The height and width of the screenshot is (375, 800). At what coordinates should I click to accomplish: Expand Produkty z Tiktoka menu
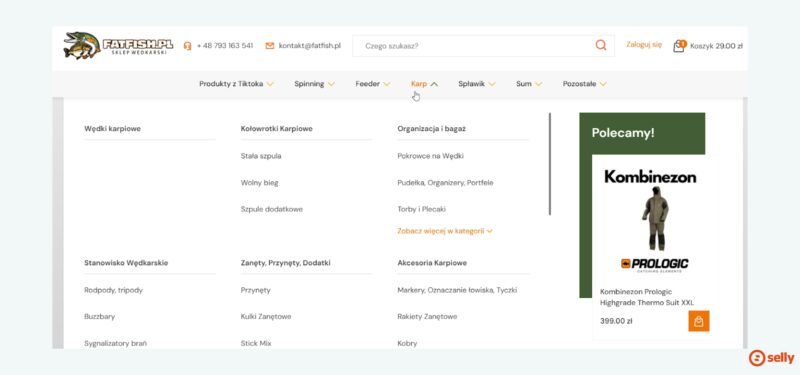point(236,84)
